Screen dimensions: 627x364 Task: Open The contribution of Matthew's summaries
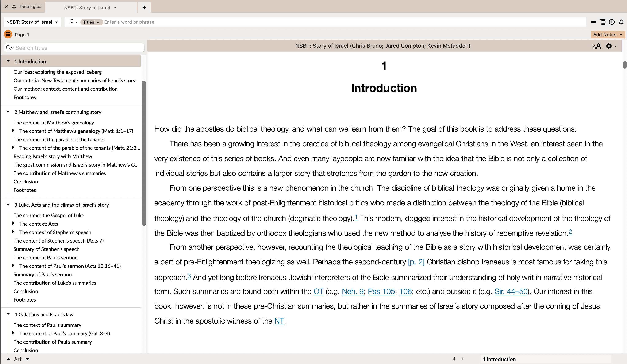point(60,173)
